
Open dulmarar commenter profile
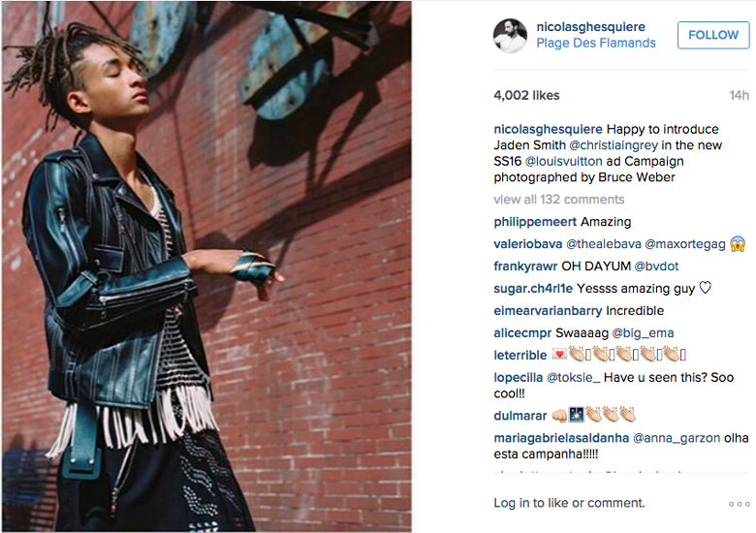click(x=520, y=416)
